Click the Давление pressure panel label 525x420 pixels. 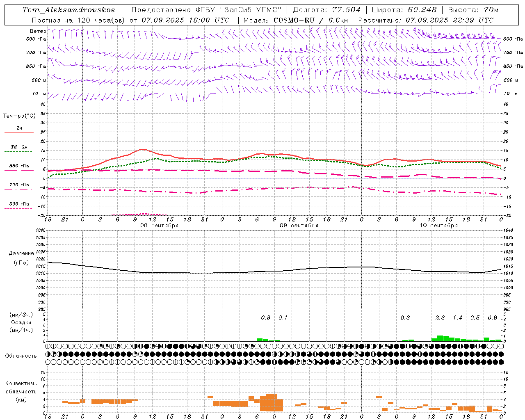pos(21,253)
